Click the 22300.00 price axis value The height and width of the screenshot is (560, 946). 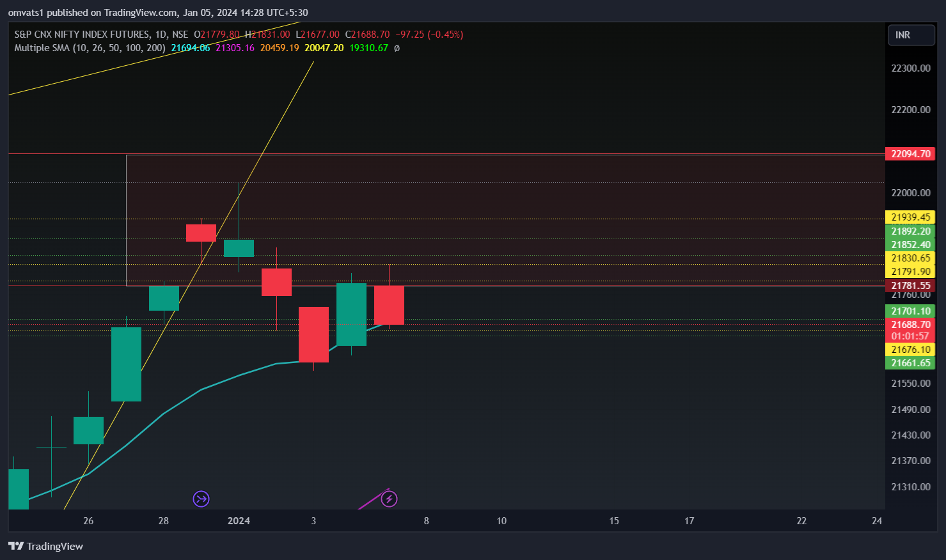tap(911, 68)
